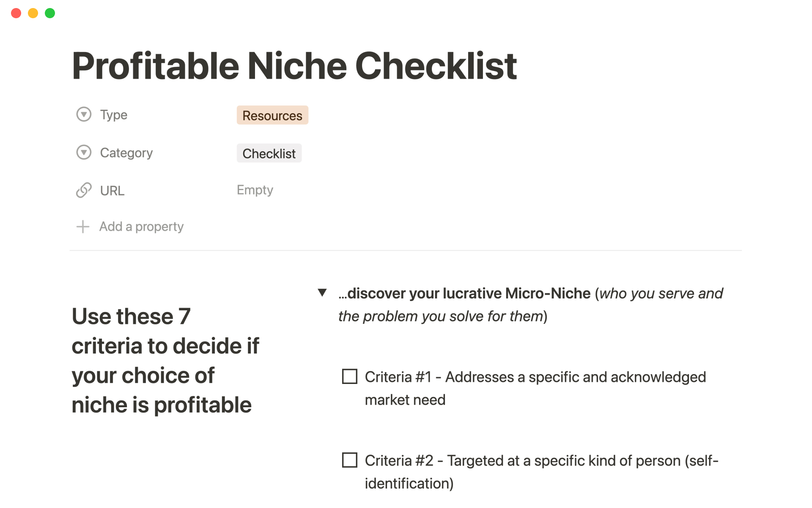Click the URL link icon
812x508 pixels.
click(84, 190)
